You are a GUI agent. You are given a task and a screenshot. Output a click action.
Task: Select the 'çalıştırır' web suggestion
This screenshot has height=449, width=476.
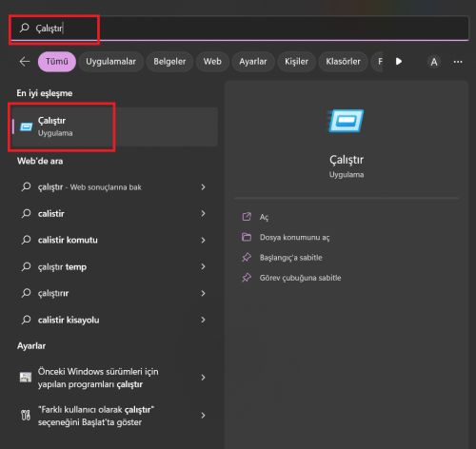click(x=114, y=293)
